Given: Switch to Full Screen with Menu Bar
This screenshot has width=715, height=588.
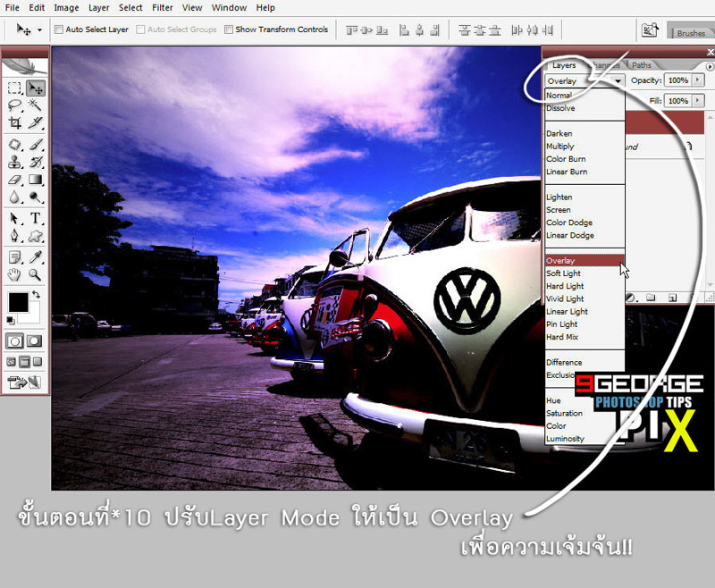Looking at the screenshot, I should 25,363.
